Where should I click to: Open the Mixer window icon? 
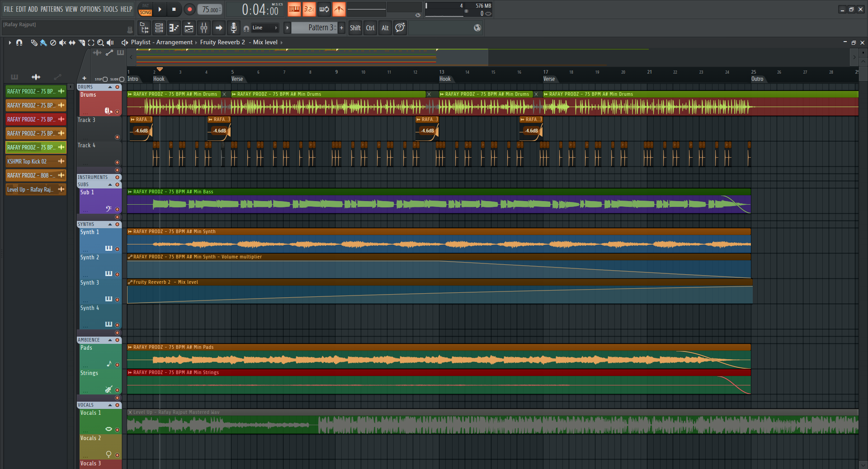click(204, 28)
